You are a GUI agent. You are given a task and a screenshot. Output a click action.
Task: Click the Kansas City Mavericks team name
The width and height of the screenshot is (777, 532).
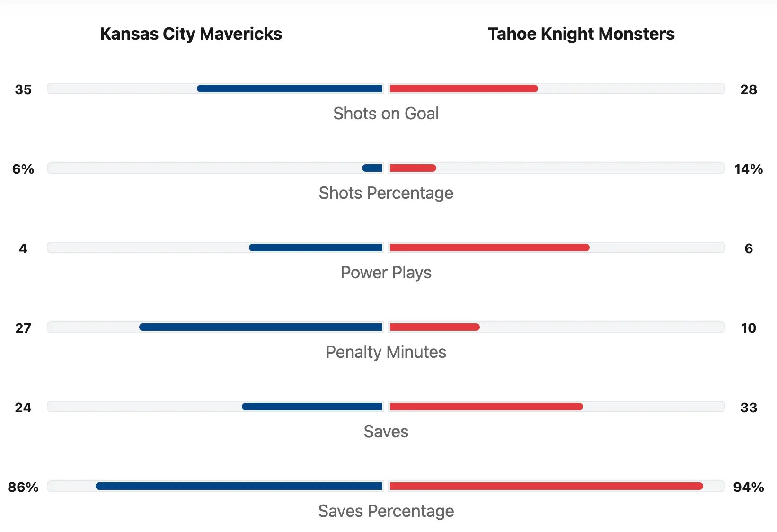[x=191, y=34]
